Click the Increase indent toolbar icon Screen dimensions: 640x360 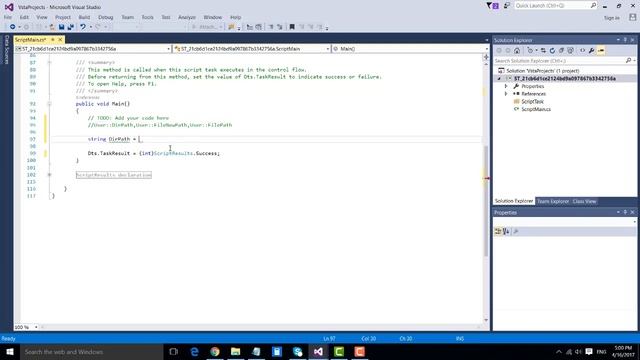pyautogui.click(x=258, y=27)
